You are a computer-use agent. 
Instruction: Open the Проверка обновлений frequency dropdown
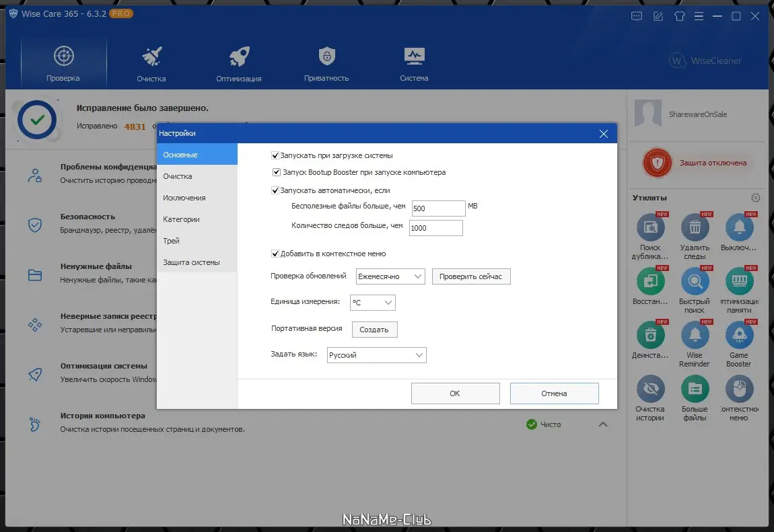390,276
